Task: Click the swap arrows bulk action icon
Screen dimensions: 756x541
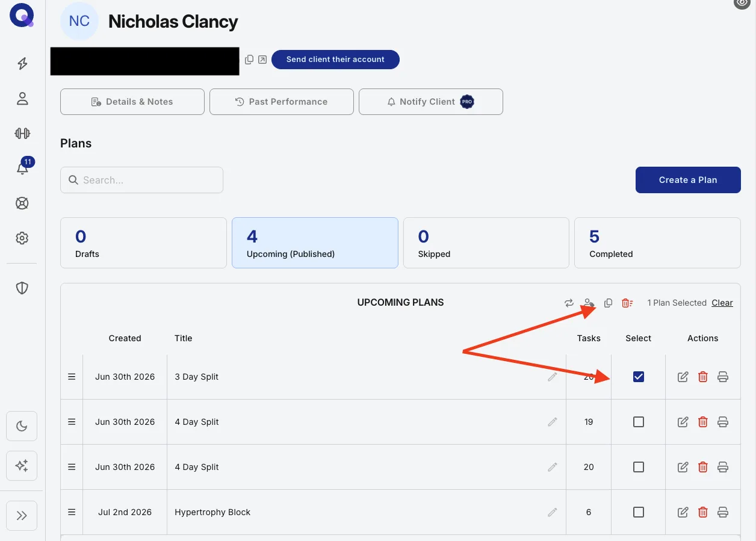Action: coord(569,303)
